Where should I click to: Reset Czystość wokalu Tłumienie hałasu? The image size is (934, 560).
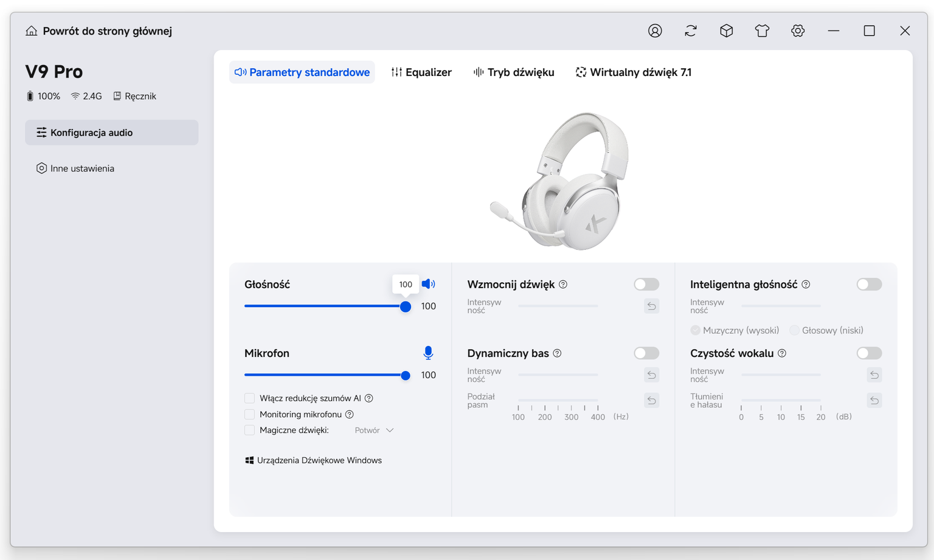coord(874,400)
